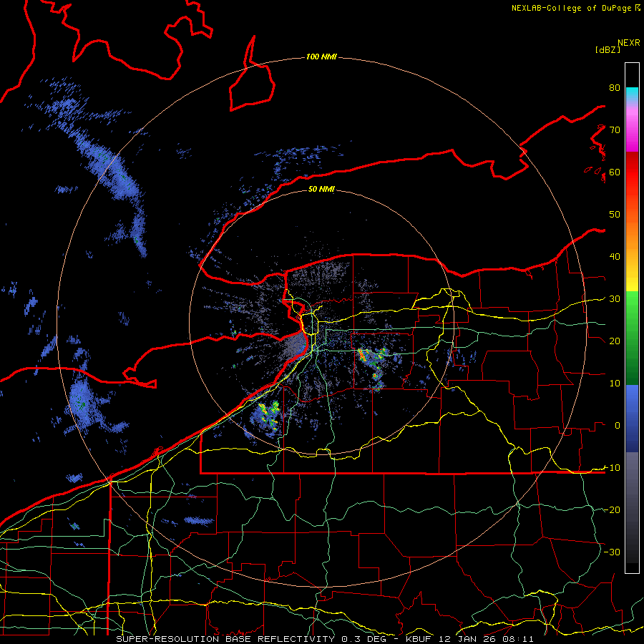Viewport: 644px width, 644px height.
Task: Click the 80 value on the dBZ scale
Action: click(x=615, y=88)
